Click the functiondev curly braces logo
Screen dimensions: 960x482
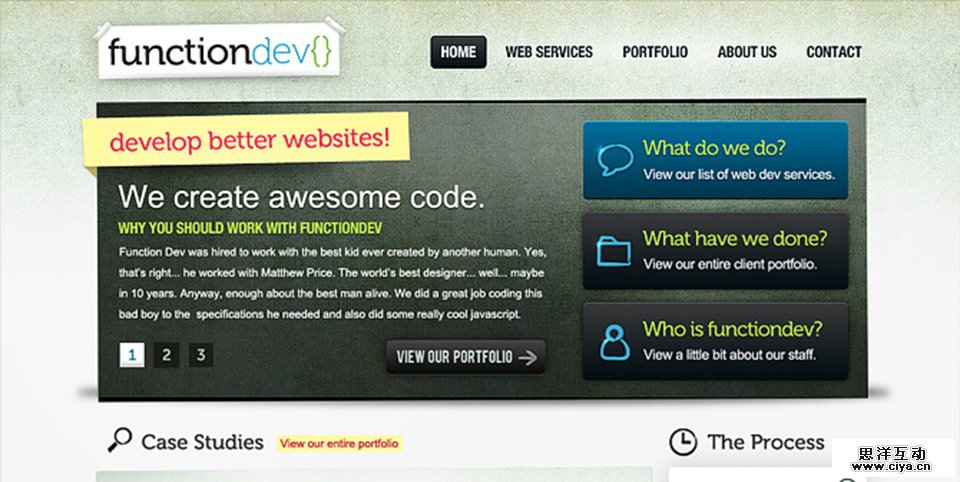click(x=219, y=51)
